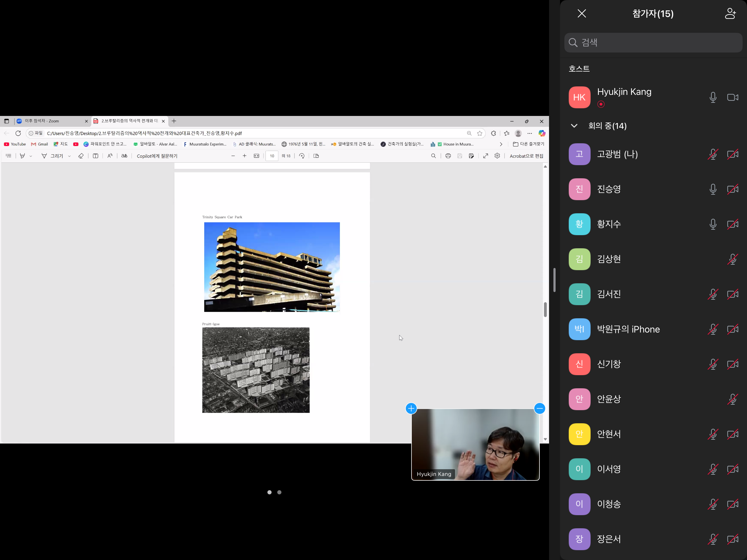This screenshot has height=560, width=747.
Task: Open browser profile avatar
Action: [518, 133]
